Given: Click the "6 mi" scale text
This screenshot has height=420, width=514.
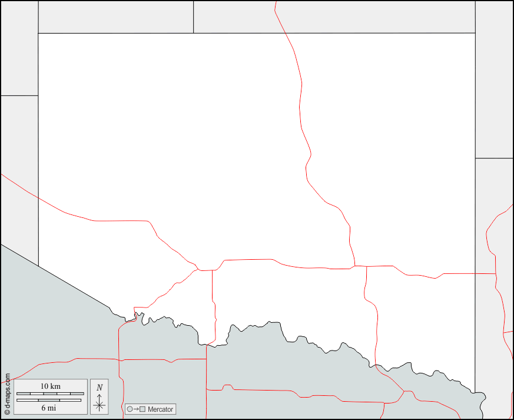Looking at the screenshot, I should (48, 408).
